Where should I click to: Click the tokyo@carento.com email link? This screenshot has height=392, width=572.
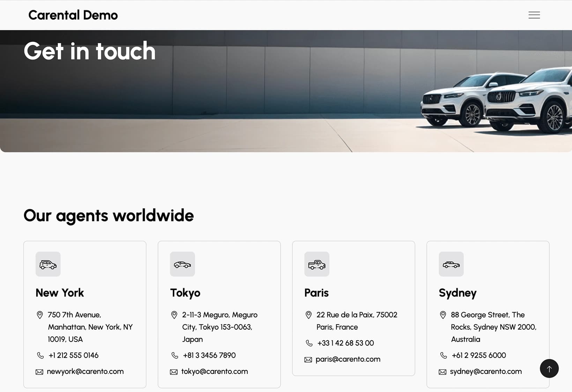(x=214, y=371)
